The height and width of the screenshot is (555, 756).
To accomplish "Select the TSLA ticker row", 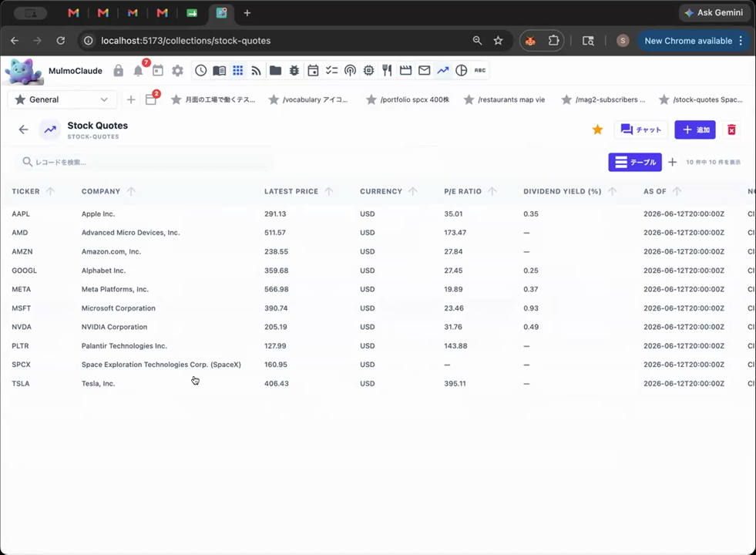I will [378, 383].
